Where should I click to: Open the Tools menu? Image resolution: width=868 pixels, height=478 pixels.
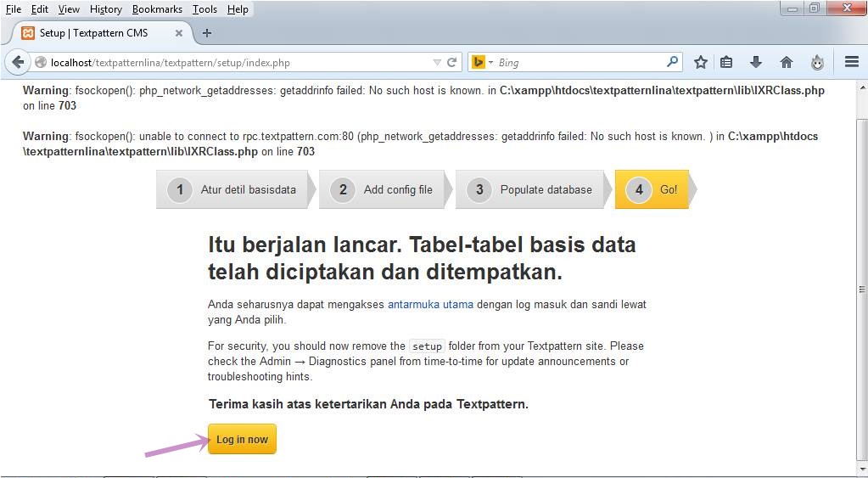click(x=204, y=9)
